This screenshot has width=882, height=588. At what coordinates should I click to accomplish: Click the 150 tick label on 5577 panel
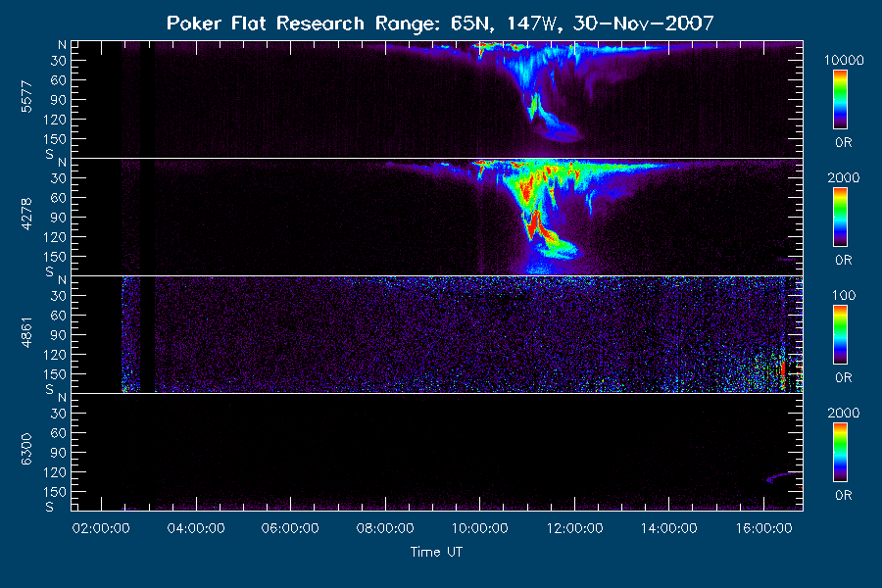tap(55, 139)
